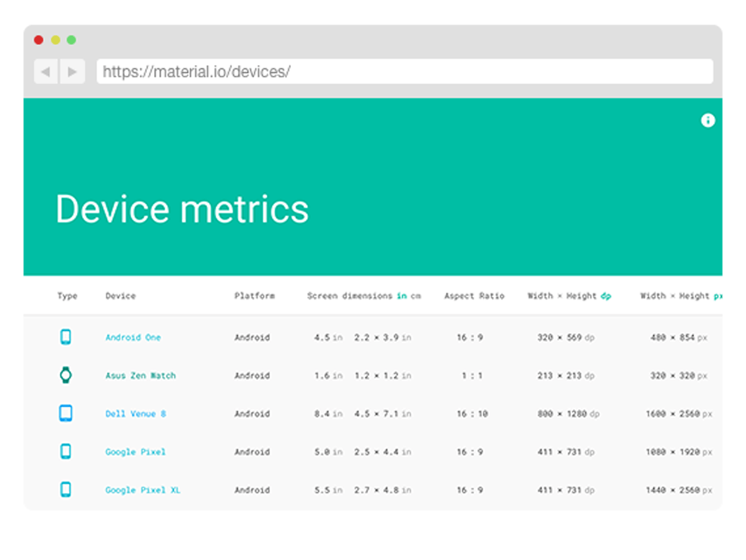The image size is (746, 560).
Task: Sort the table by Type column header
Action: coord(68,296)
